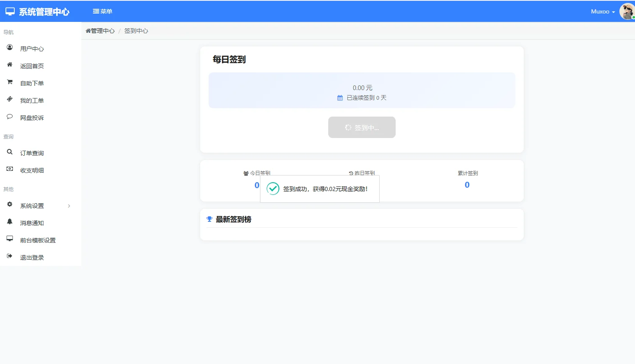This screenshot has width=635, height=364.
Task: Select the shopping cart icon for 自助下单
Action: (9, 82)
